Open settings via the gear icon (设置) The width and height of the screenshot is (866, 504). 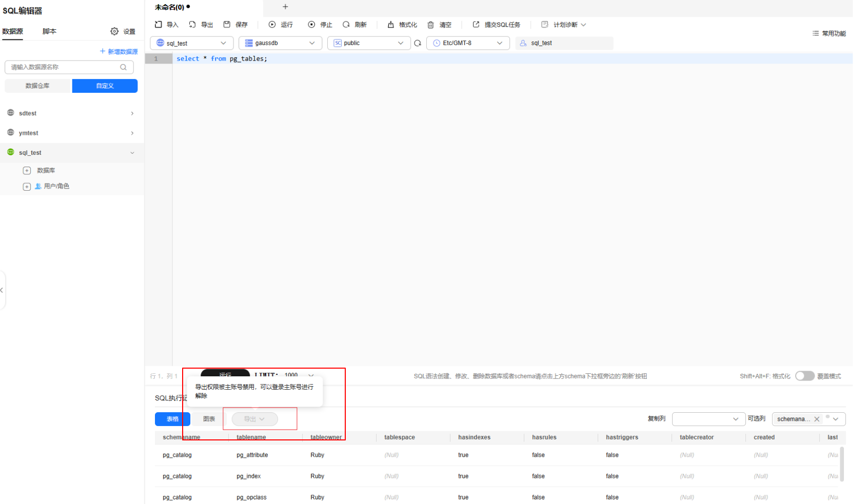114,31
